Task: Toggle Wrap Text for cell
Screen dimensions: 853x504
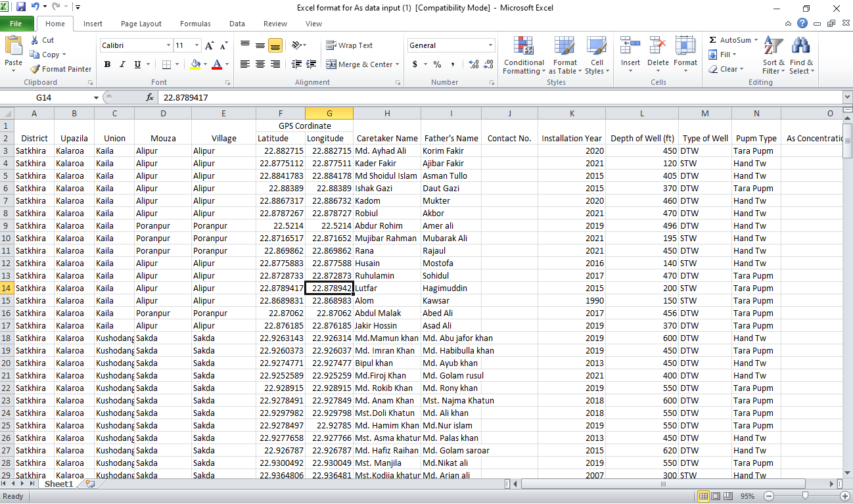Action: click(349, 45)
